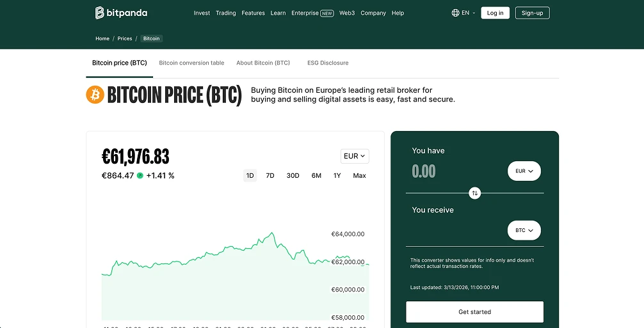Image resolution: width=644 pixels, height=328 pixels.
Task: Click the globe language icon
Action: point(455,13)
